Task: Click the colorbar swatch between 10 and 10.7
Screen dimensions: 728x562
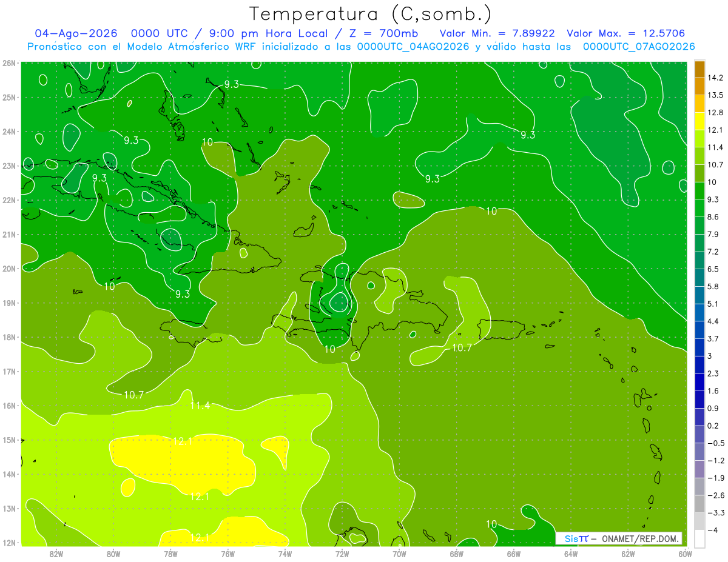Action: pos(699,173)
